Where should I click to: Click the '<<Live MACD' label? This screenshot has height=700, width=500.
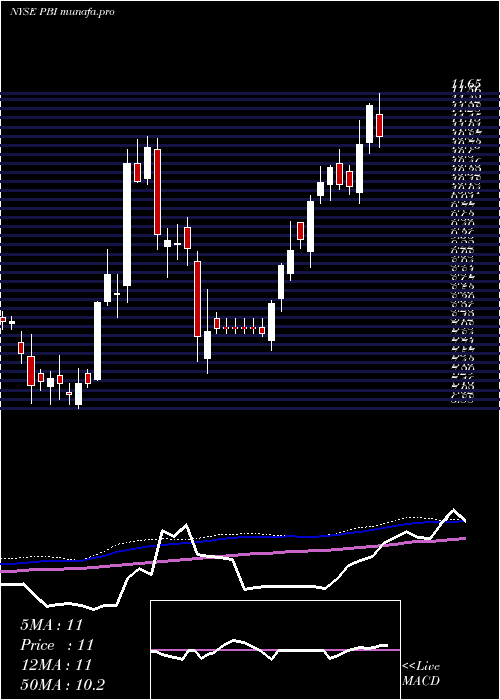(421, 674)
